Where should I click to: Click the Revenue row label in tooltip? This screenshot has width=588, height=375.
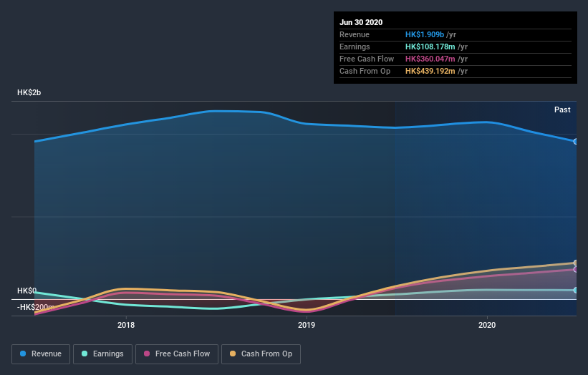[355, 34]
